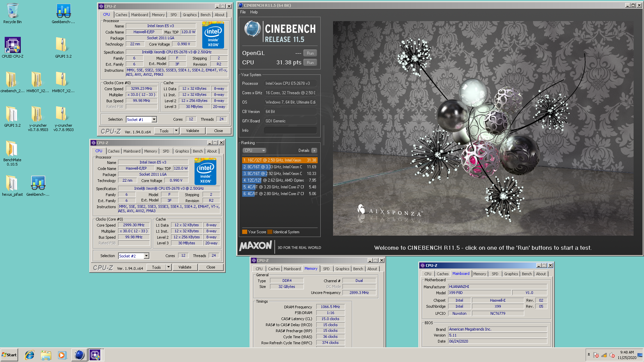This screenshot has width=644, height=362.
Task: Open the SPD tab in the CPU-Z Memory window
Action: (x=326, y=269)
